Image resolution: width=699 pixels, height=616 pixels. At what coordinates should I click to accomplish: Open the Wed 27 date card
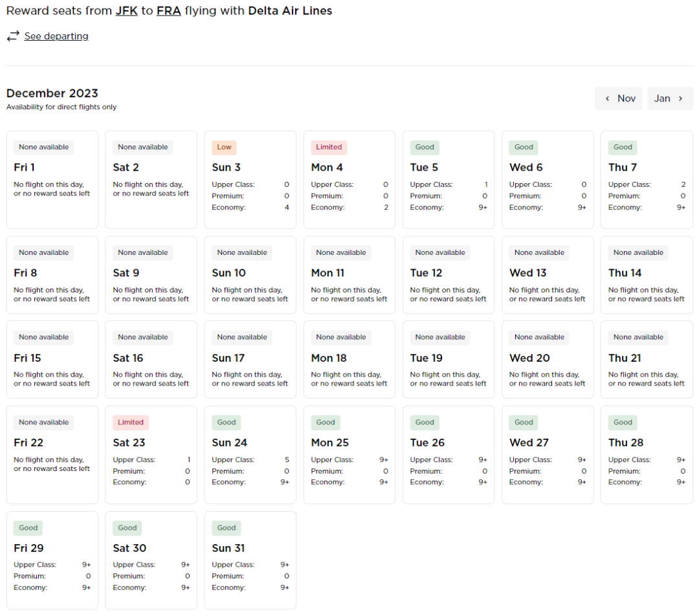[548, 454]
